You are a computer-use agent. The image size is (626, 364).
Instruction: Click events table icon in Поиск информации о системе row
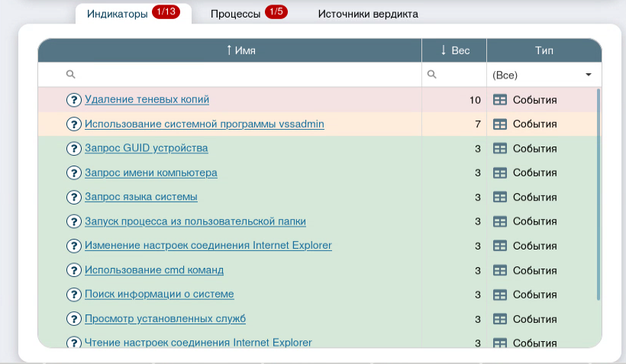pyautogui.click(x=500, y=295)
